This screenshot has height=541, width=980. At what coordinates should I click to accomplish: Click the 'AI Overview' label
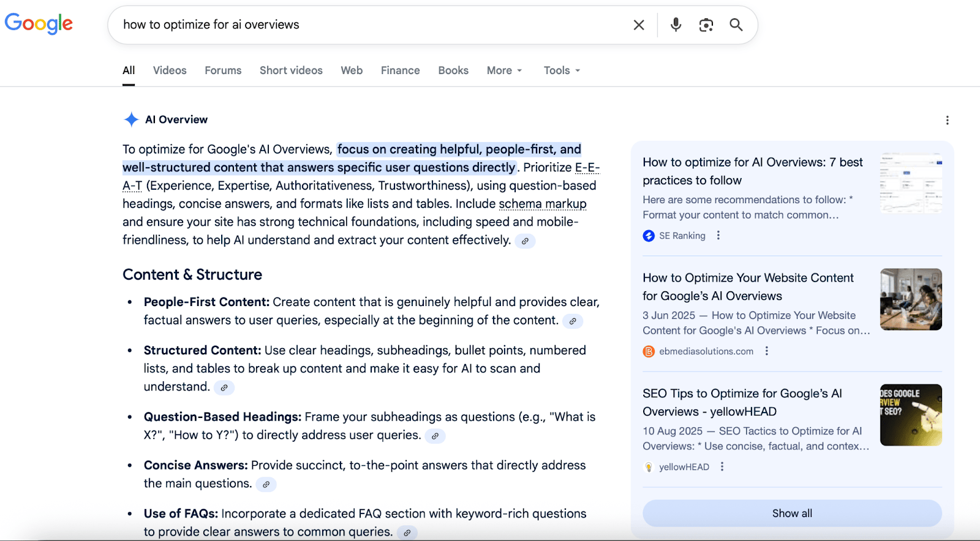point(176,120)
